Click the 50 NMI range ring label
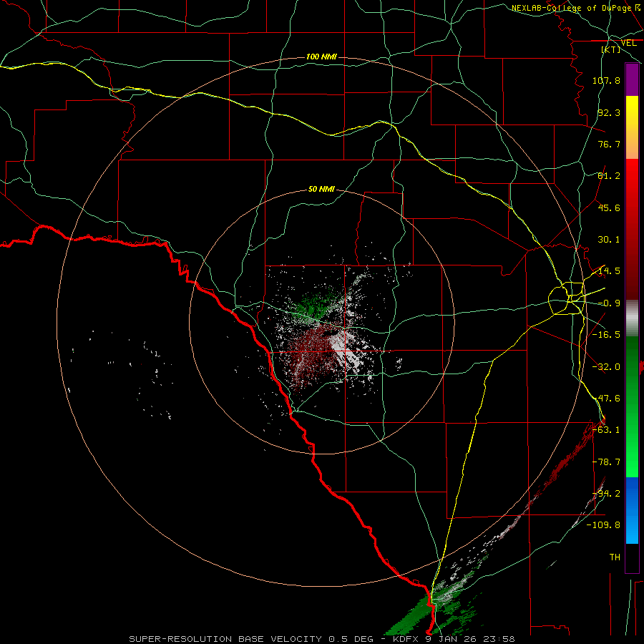This screenshot has width=644, height=644. coord(321,190)
